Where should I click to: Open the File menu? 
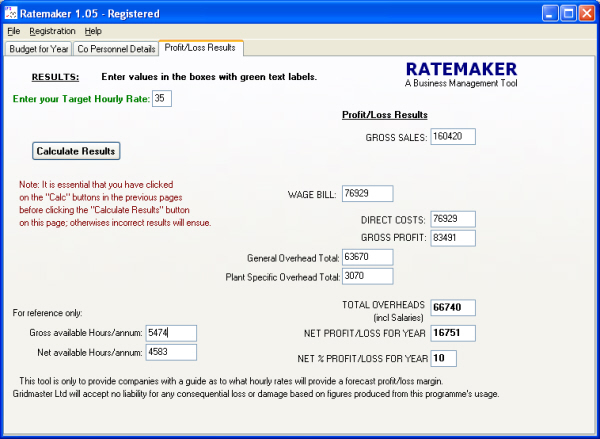click(13, 31)
